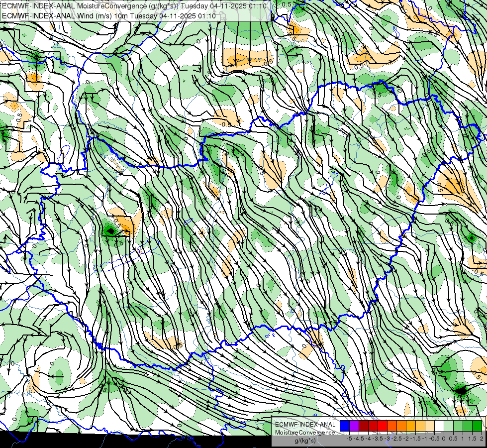Click the '-2.5' tick label on the colorbar
Viewport: 487px width, 448px height.
click(x=396, y=439)
